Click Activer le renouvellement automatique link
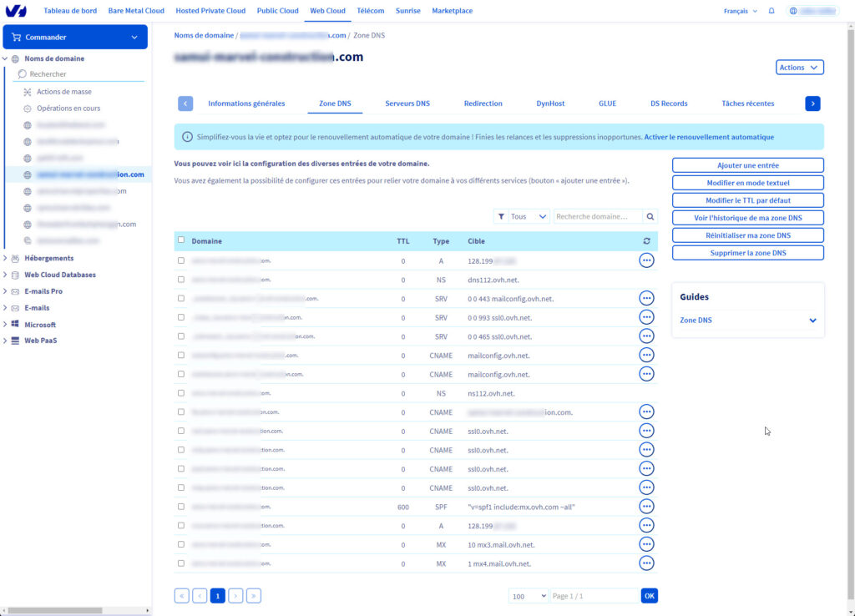This screenshot has height=616, width=855. [709, 137]
